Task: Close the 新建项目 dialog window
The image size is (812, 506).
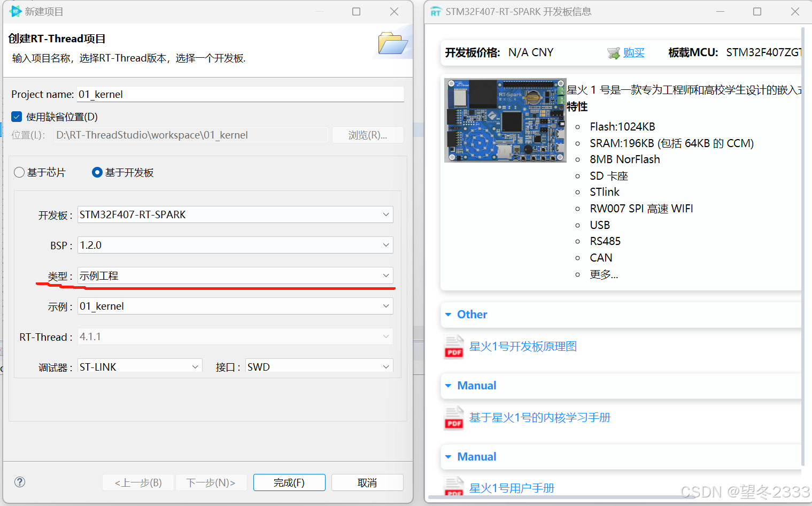Action: point(394,11)
